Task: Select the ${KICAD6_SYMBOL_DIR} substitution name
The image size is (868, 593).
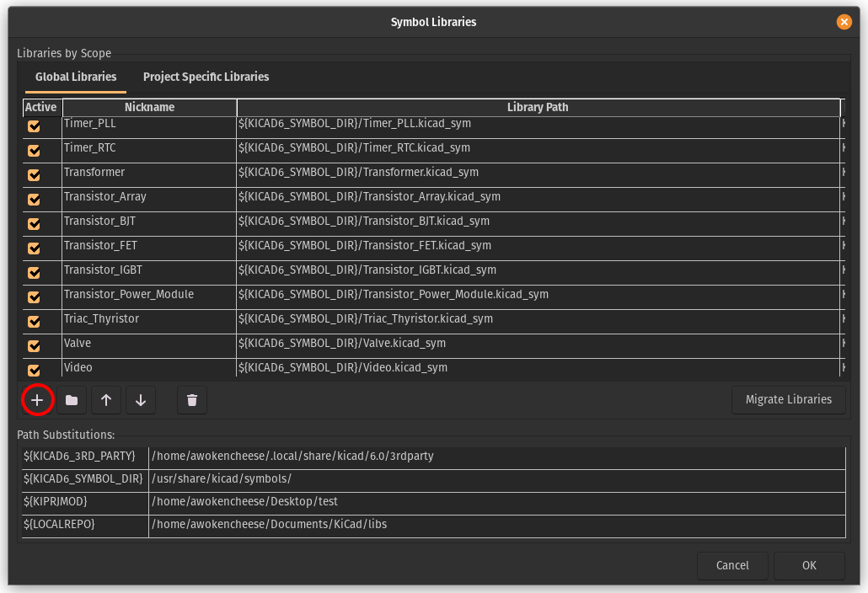Action: [x=85, y=481]
